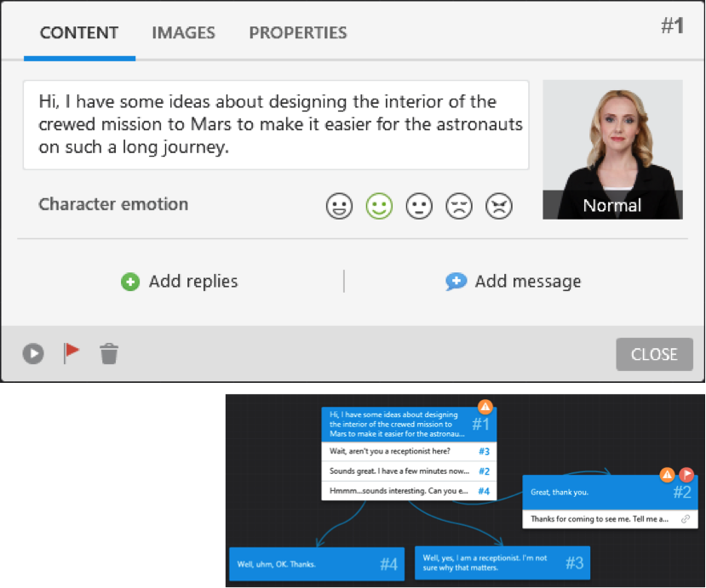Click orange warning icon on node #1
706x588 pixels.
point(485,406)
